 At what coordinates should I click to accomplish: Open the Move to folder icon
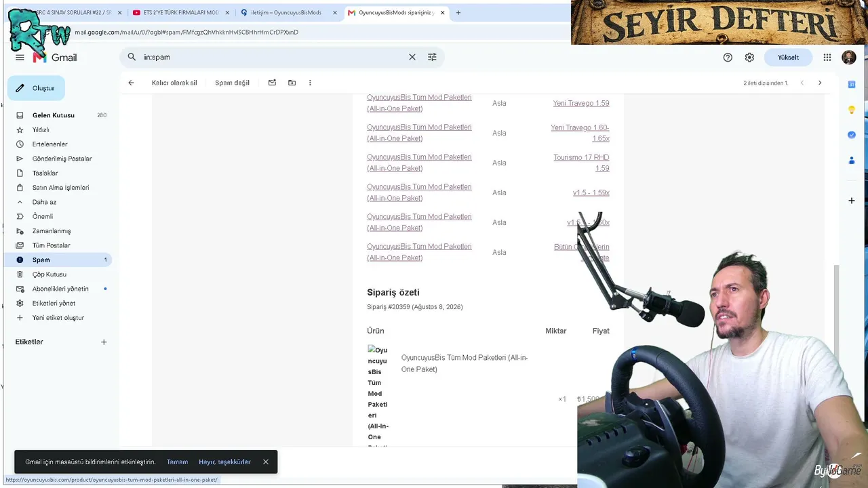pos(292,83)
